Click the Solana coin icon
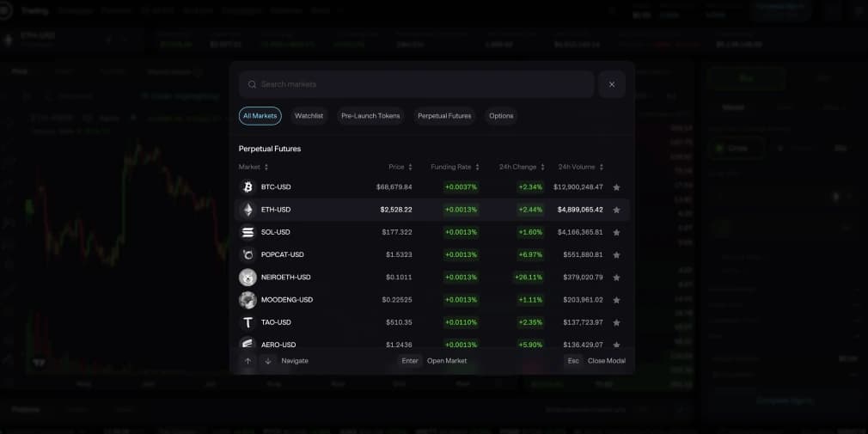This screenshot has height=434, width=868. pyautogui.click(x=248, y=232)
